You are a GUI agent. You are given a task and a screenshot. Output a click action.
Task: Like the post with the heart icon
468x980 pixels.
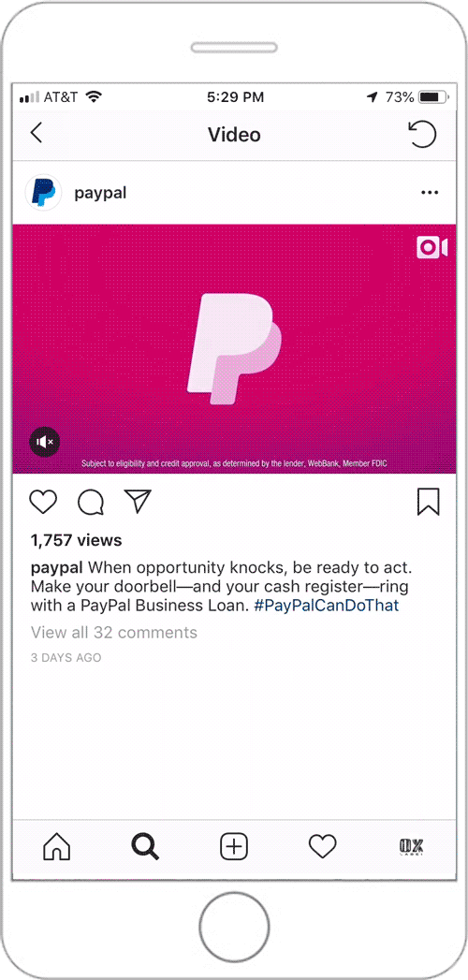coord(43,502)
